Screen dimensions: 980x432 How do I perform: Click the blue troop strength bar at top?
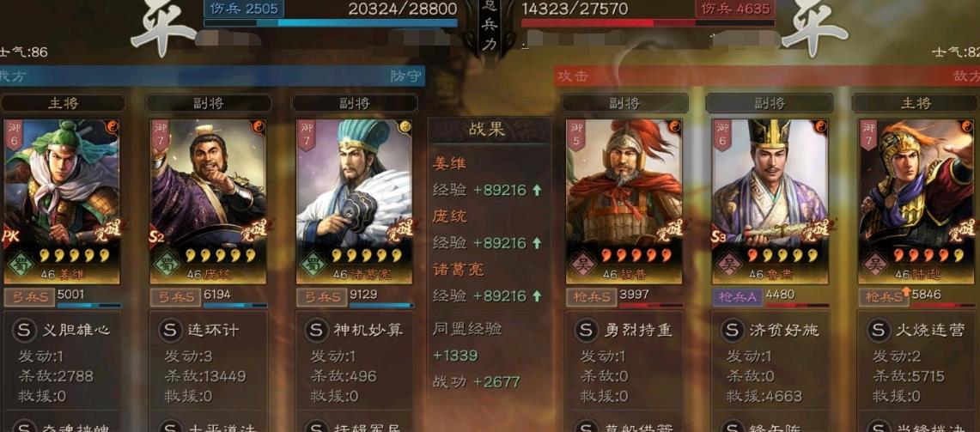click(331, 23)
